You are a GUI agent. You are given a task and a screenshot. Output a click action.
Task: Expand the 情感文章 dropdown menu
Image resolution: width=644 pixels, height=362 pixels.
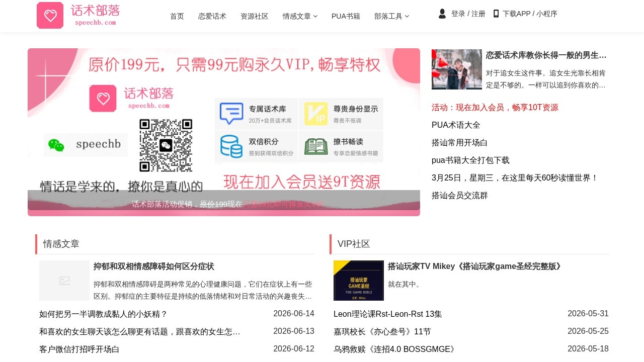(300, 16)
